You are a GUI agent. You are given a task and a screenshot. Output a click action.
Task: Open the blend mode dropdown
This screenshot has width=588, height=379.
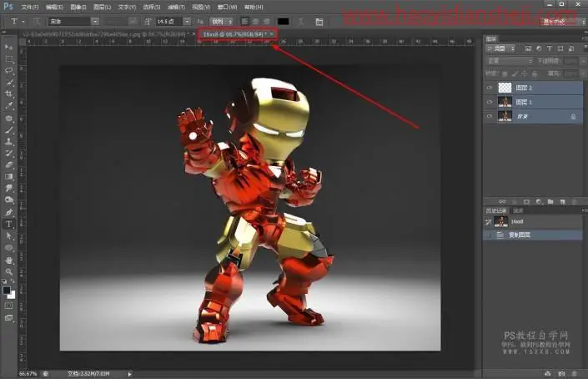pos(509,61)
